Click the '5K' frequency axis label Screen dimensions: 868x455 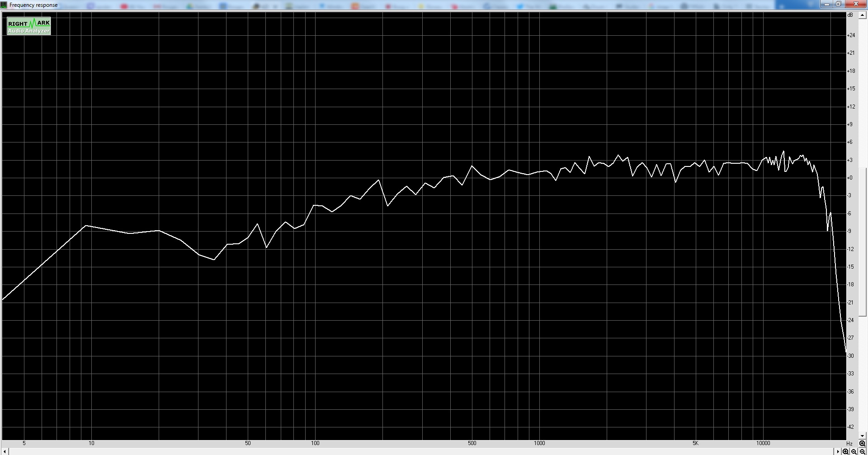(695, 443)
